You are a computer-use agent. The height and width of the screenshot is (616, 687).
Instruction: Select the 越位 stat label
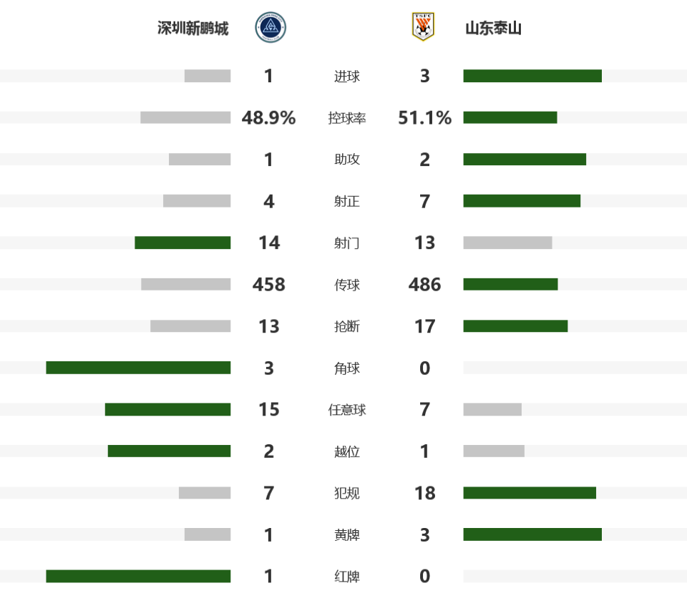point(346,451)
